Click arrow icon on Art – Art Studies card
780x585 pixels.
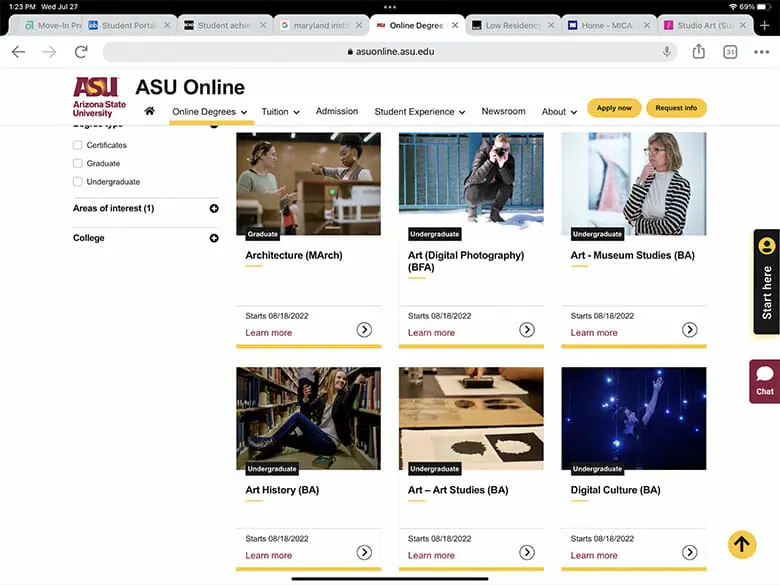tap(527, 552)
